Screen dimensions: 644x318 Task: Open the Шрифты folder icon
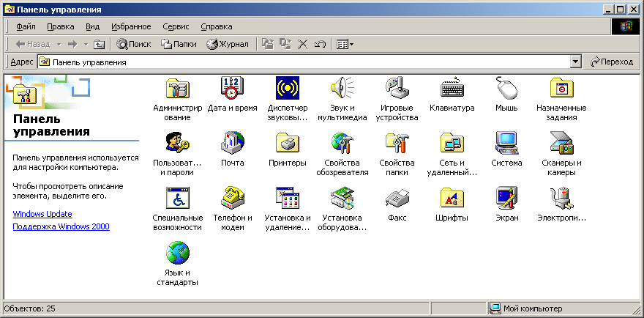[452, 198]
